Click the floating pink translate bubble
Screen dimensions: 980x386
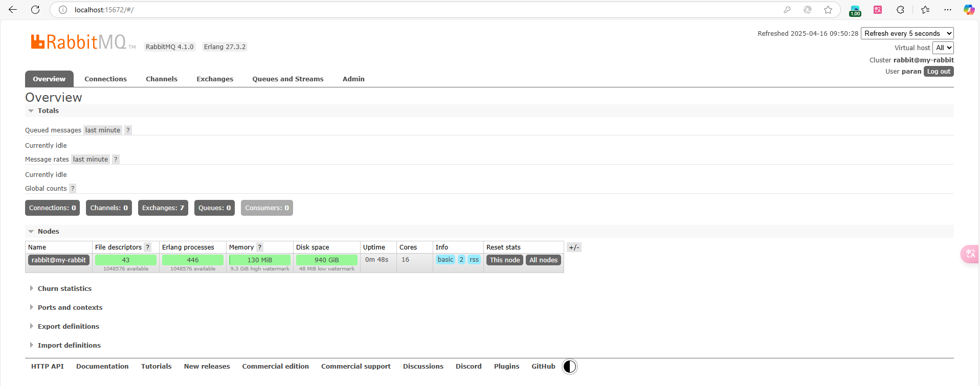[x=970, y=254]
